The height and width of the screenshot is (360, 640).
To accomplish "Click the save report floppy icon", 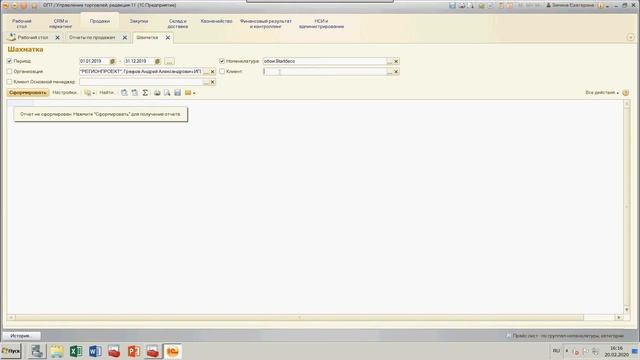I will 178,93.
